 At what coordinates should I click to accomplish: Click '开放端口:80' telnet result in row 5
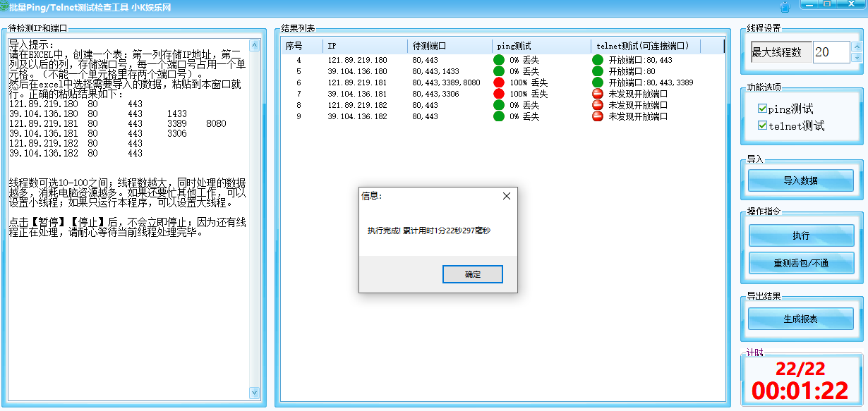(x=632, y=72)
